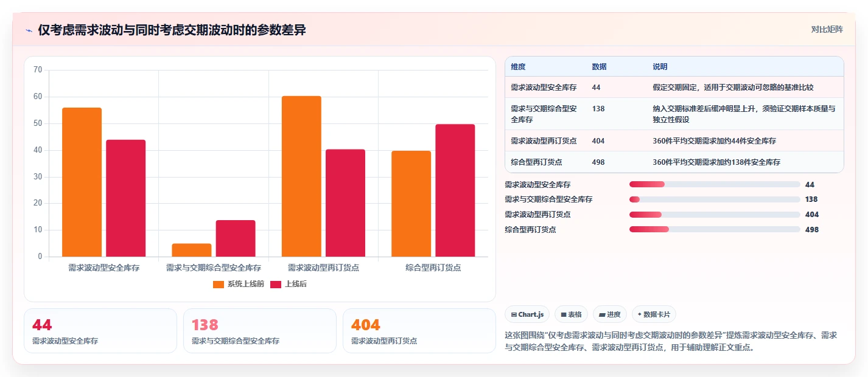This screenshot has height=377, width=868.
Task: Click the 数据 column header
Action: (599, 66)
